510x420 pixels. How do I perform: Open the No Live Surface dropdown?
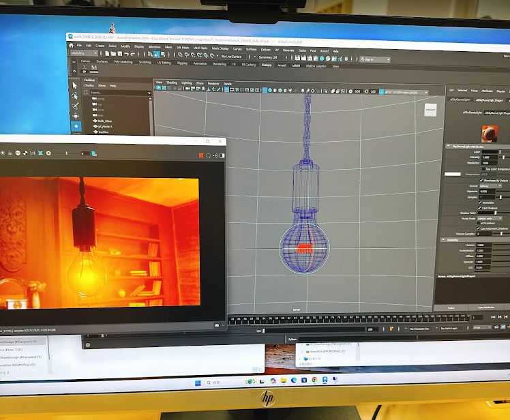(x=233, y=57)
